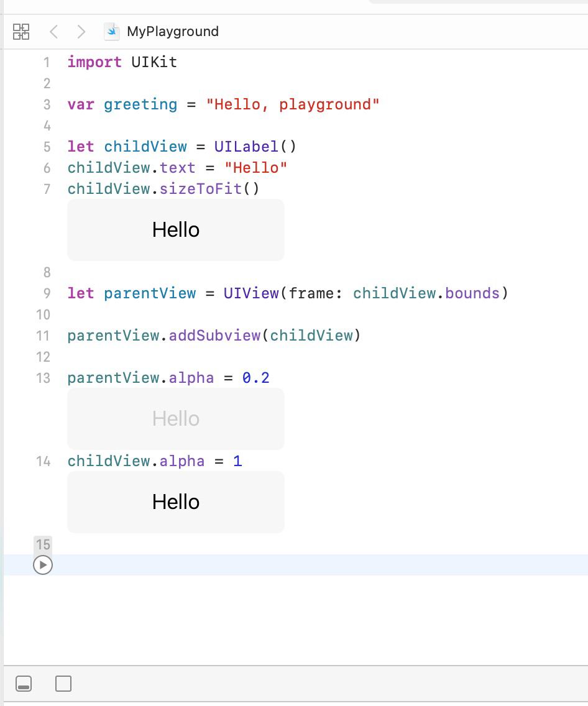This screenshot has height=706, width=588.
Task: Click the value 1 on line 14
Action: click(237, 461)
